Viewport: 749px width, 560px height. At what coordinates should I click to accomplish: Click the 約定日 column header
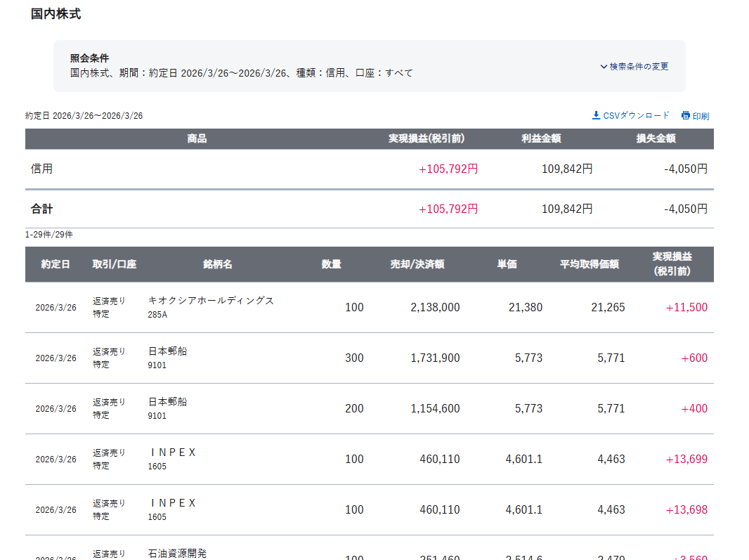click(56, 264)
